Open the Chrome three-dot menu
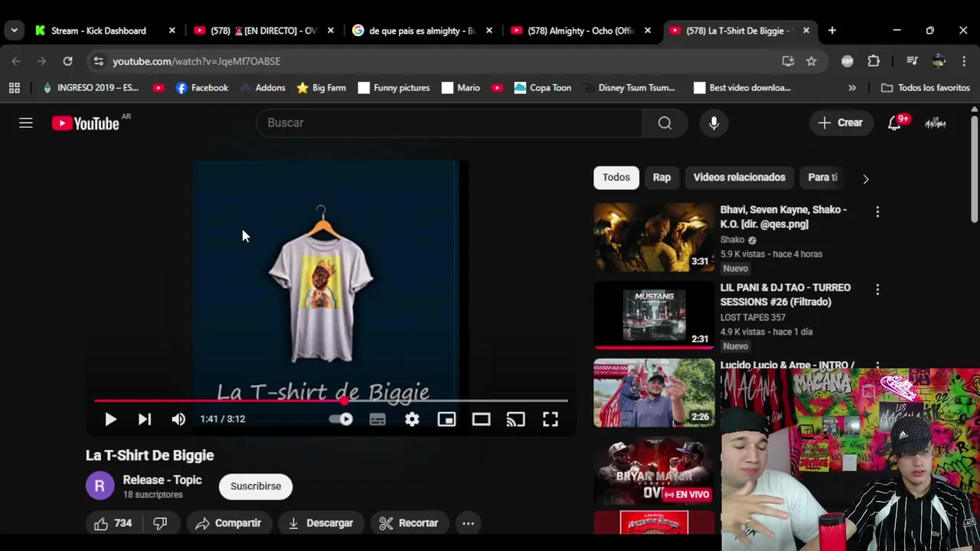Image resolution: width=980 pixels, height=551 pixels. [964, 61]
